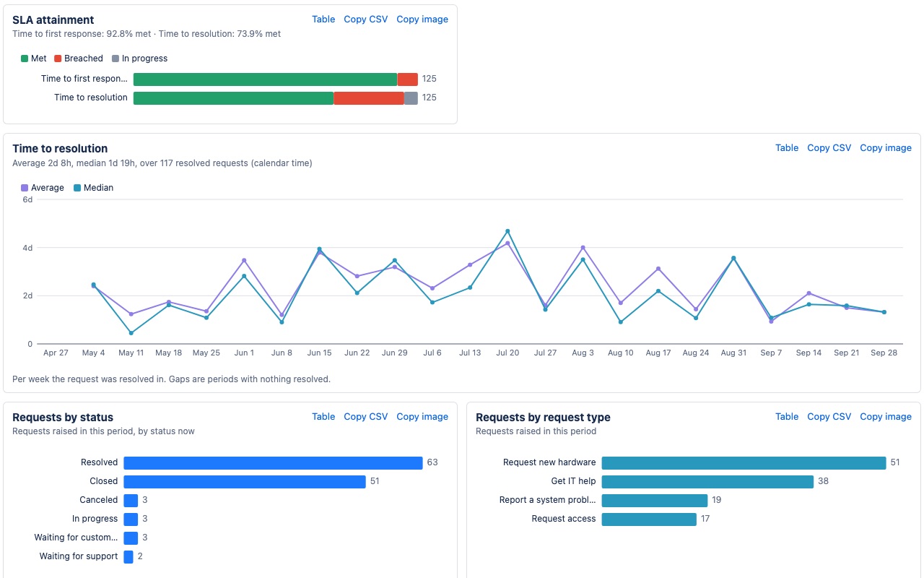Toggle the Median series legend
Viewport: 924px width, 578px height.
pos(94,188)
